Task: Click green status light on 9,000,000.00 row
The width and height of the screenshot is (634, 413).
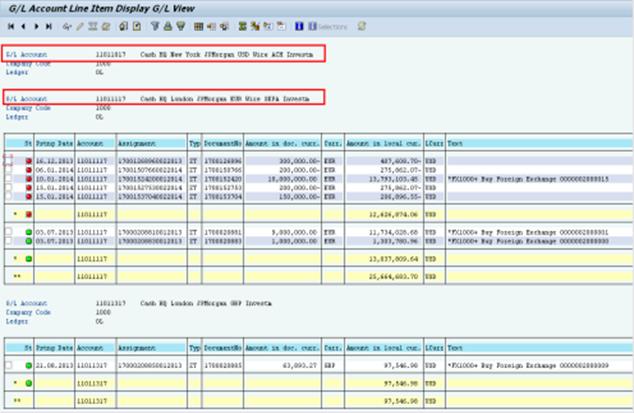Action: coord(29,232)
